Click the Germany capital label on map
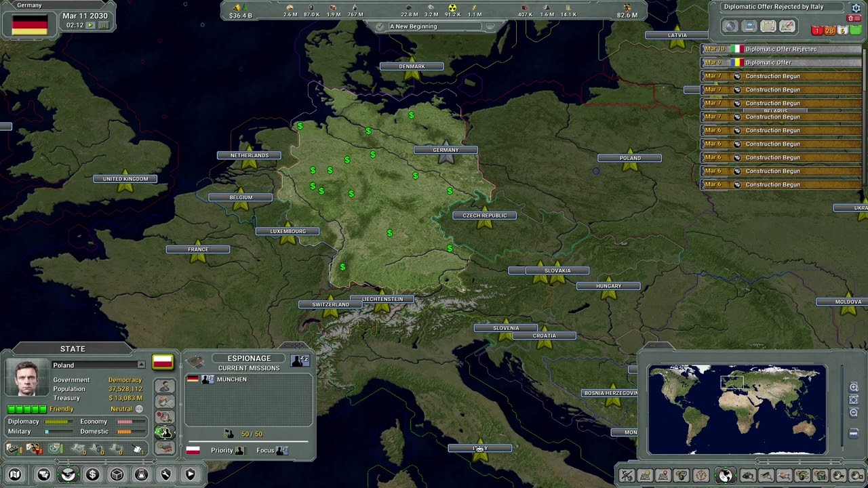Image resolution: width=868 pixels, height=488 pixels. (x=446, y=150)
